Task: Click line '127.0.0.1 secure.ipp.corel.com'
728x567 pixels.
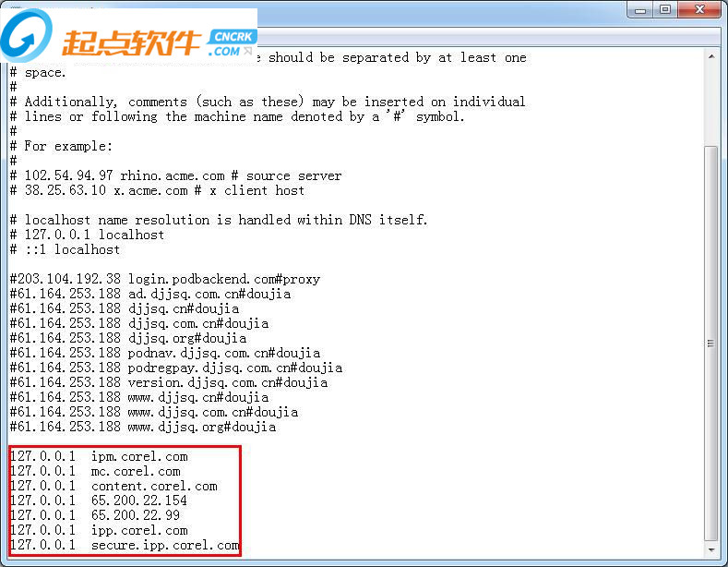Action: pos(125,545)
